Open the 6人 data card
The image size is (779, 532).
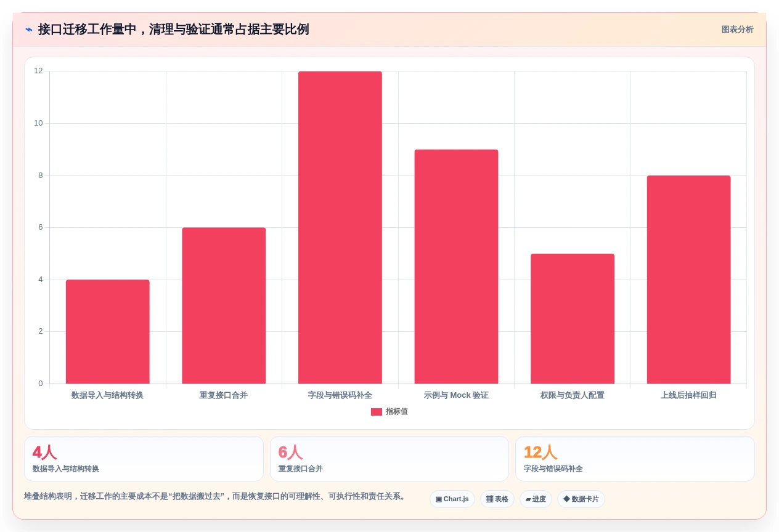(x=389, y=459)
